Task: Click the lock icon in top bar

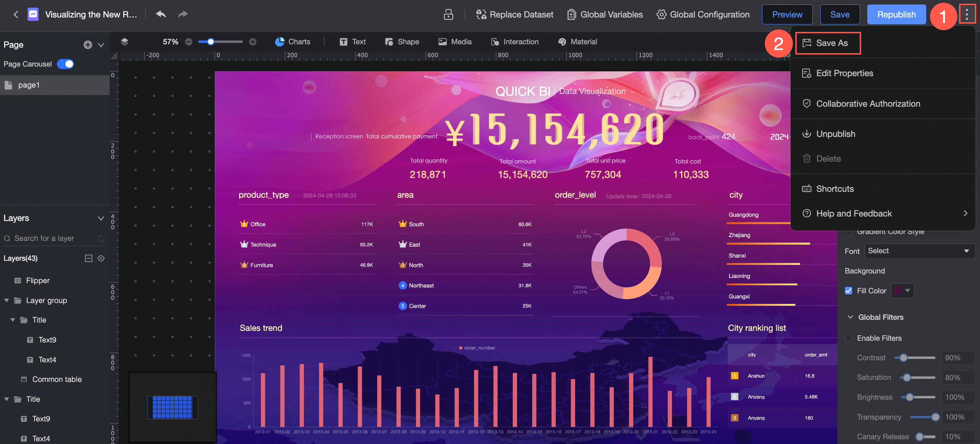Action: click(x=448, y=14)
